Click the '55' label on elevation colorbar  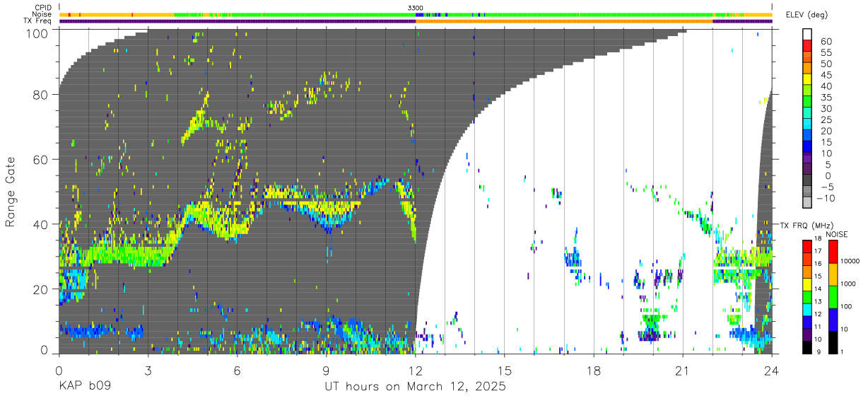coord(825,53)
